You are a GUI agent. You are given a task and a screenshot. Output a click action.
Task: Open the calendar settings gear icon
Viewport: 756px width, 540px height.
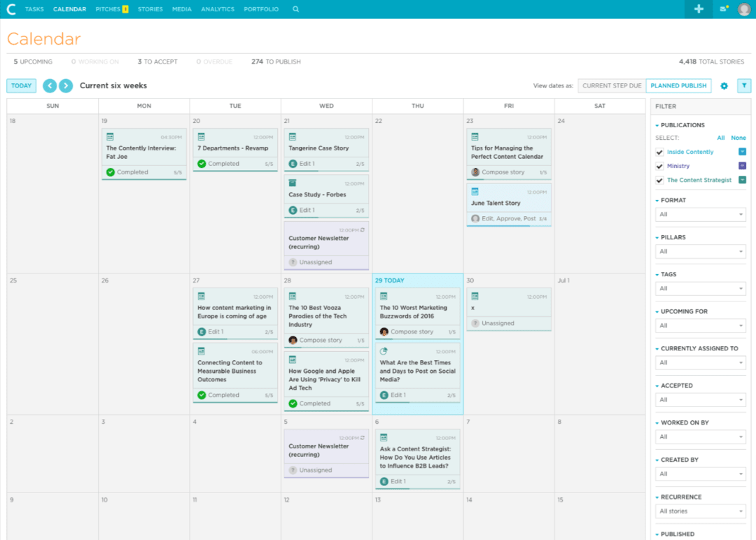[724, 85]
